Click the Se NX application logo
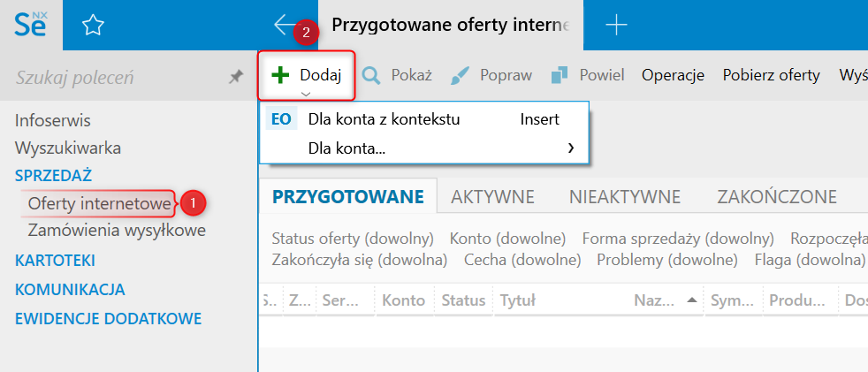 click(30, 25)
